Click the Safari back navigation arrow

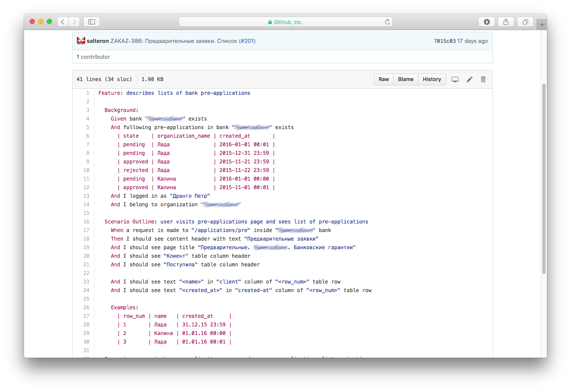63,22
